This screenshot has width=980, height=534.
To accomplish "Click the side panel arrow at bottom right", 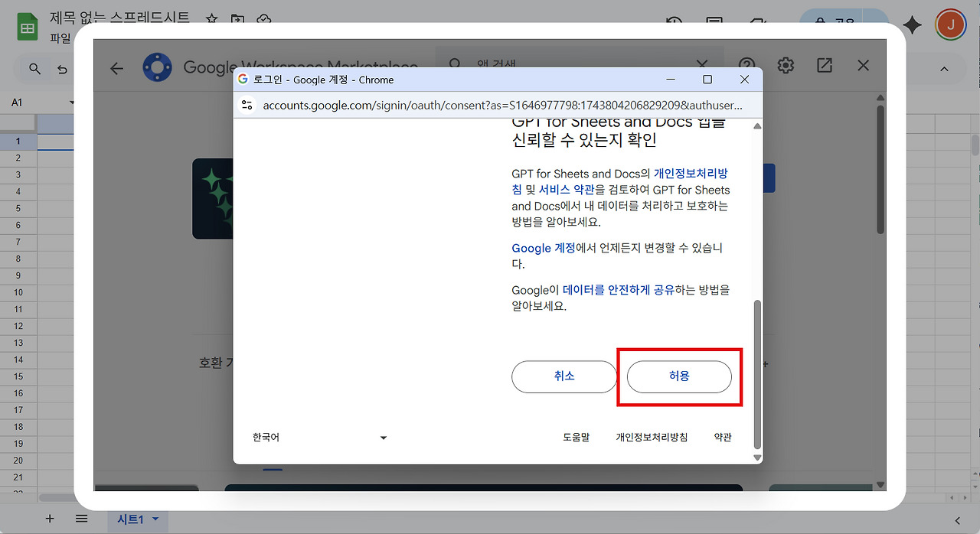I will pyautogui.click(x=957, y=519).
